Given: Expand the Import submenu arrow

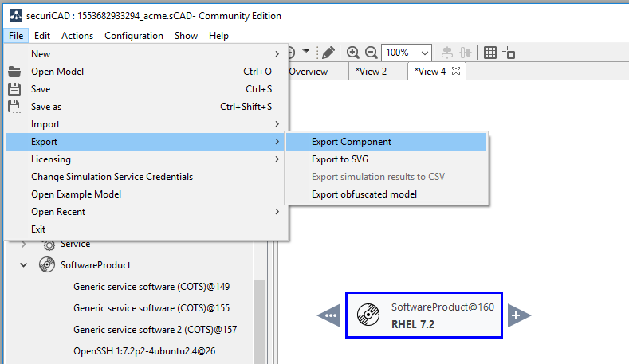Looking at the screenshot, I should [277, 124].
